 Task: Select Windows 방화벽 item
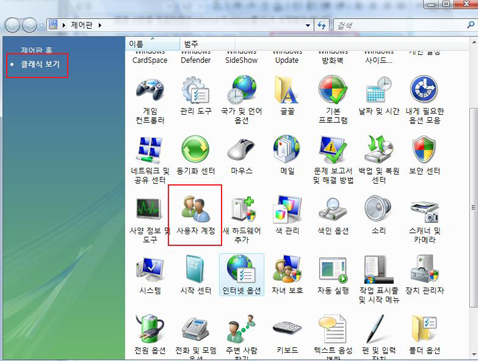(x=333, y=58)
